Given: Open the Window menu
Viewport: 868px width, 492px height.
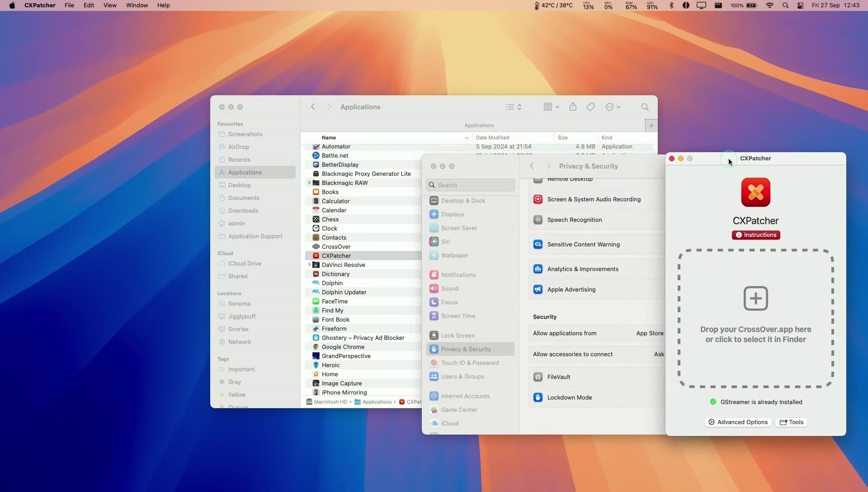Looking at the screenshot, I should (x=137, y=5).
